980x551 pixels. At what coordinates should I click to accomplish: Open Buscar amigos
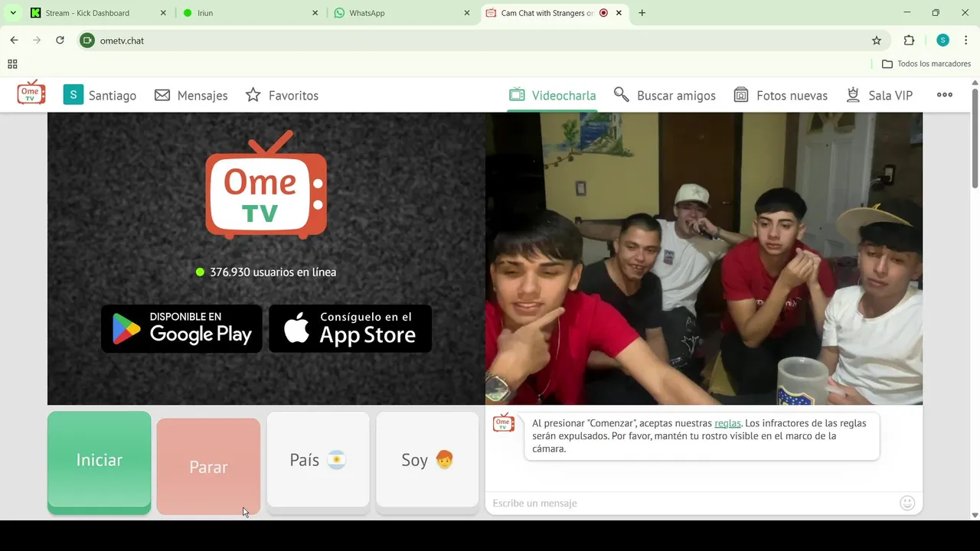[665, 96]
